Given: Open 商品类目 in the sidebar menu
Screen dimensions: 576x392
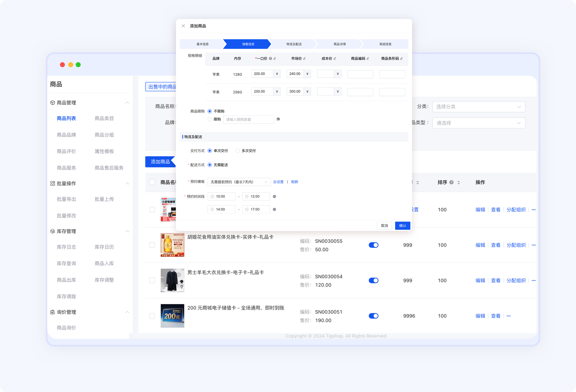Looking at the screenshot, I should point(104,118).
